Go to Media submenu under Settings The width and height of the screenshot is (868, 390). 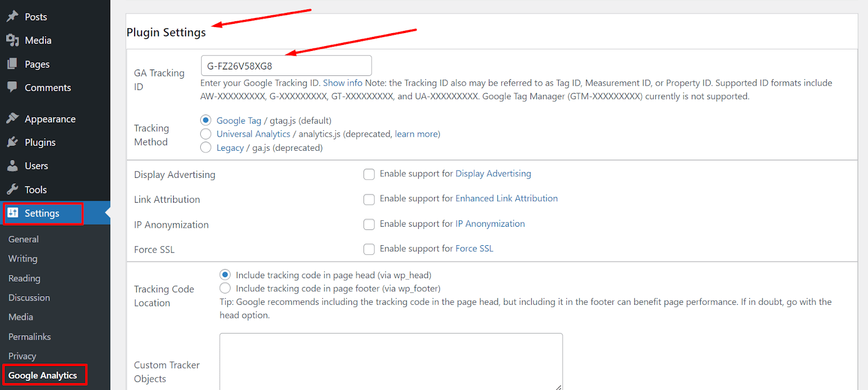click(x=21, y=317)
